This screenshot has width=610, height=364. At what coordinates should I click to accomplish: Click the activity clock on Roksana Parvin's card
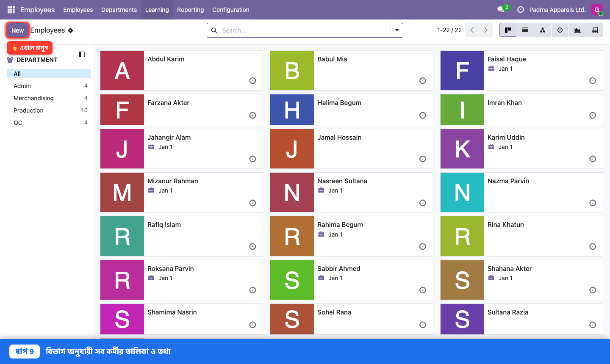tap(253, 290)
